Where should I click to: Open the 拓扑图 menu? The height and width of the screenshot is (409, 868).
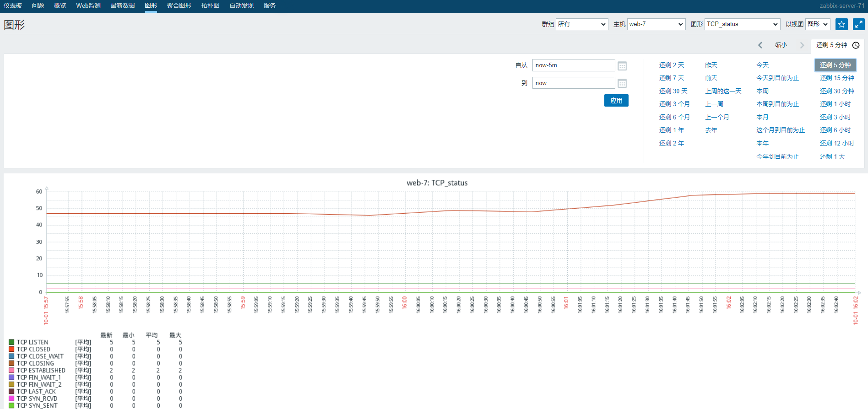(x=211, y=6)
